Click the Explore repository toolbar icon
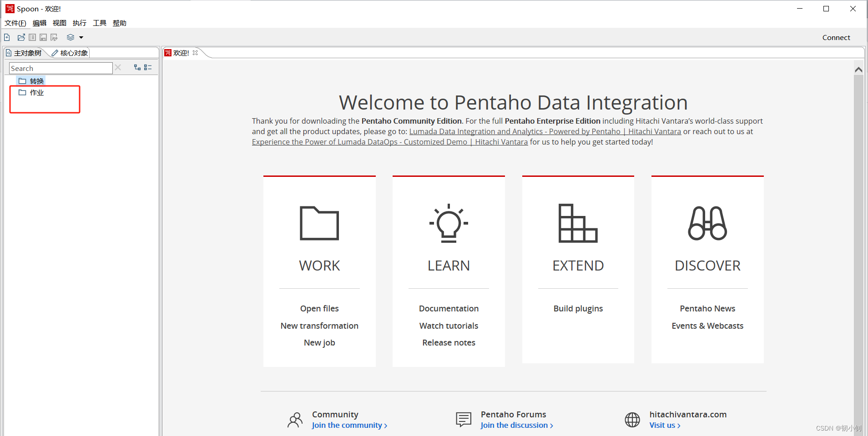 tap(32, 37)
